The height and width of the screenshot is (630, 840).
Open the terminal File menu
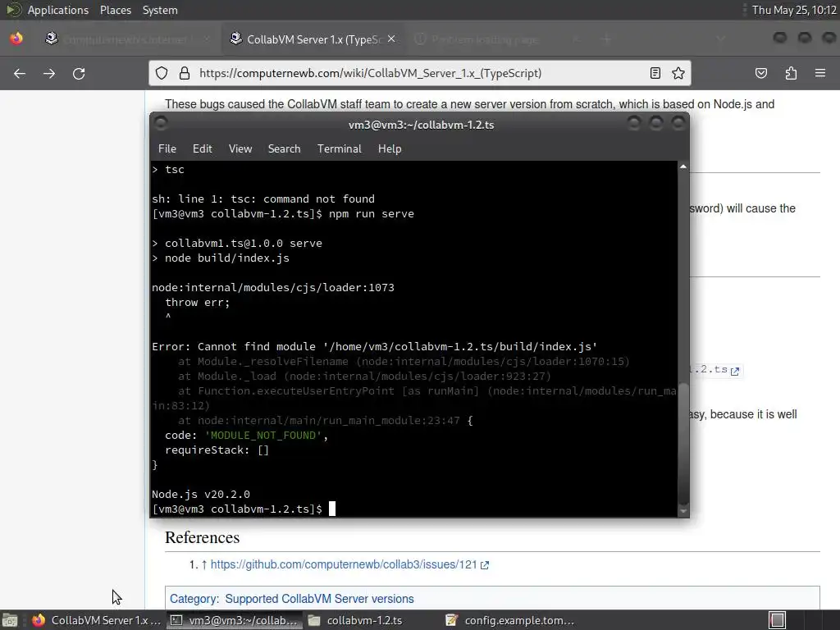pyautogui.click(x=167, y=149)
